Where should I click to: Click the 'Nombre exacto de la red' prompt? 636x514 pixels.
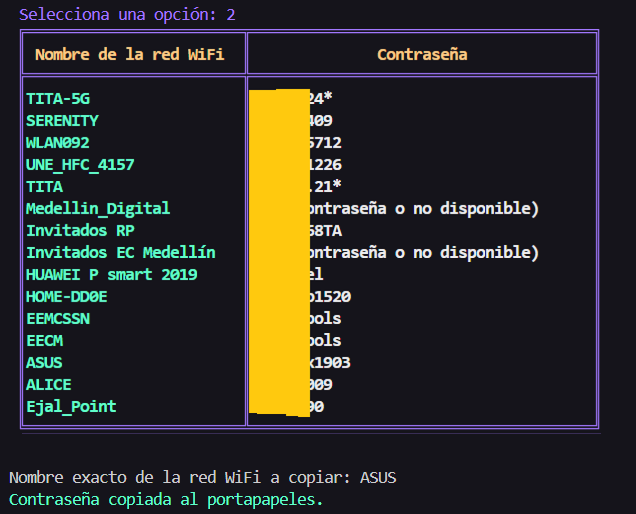pyautogui.click(x=202, y=478)
